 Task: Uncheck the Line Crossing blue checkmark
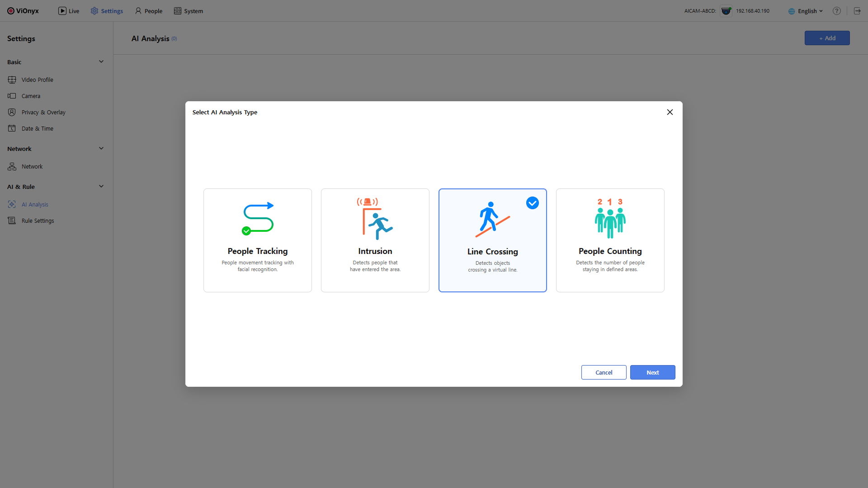pos(533,203)
